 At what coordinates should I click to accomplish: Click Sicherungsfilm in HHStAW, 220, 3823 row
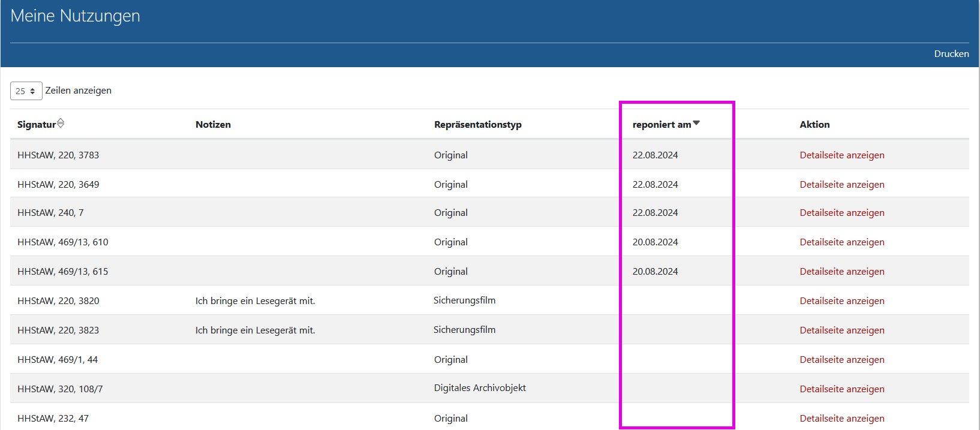pyautogui.click(x=465, y=330)
